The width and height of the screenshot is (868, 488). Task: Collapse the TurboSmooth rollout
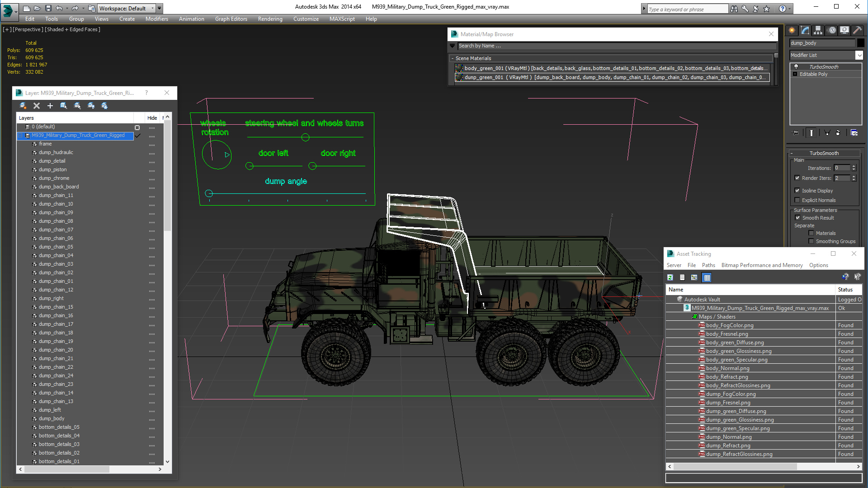[x=792, y=153]
